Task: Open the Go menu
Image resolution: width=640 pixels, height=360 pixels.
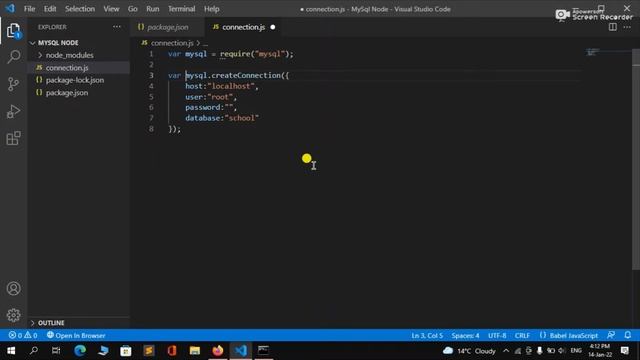Action: [x=133, y=9]
